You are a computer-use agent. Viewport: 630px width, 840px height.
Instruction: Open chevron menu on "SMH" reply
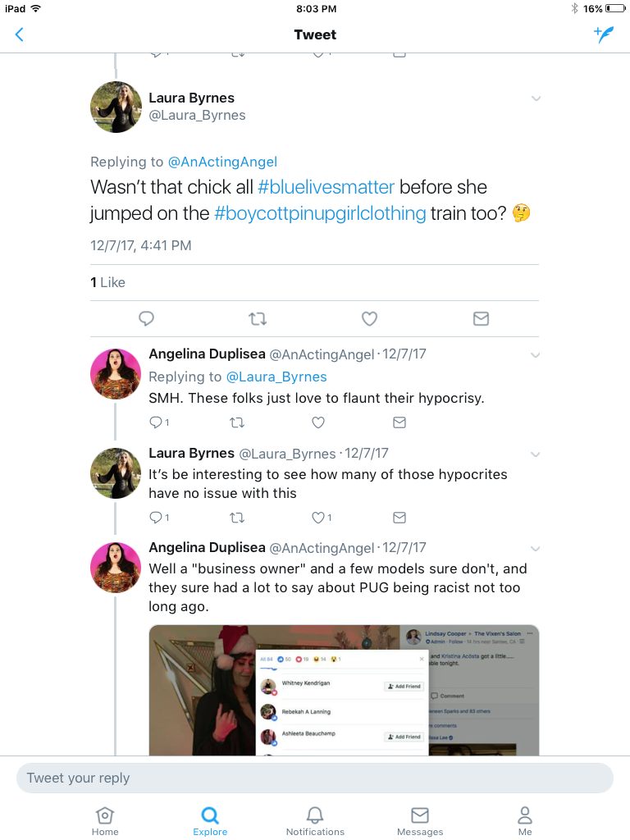[535, 355]
